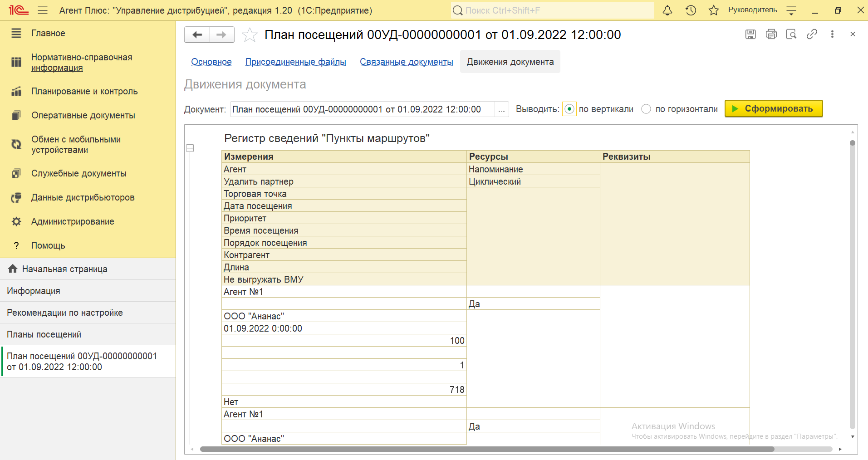This screenshot has width=868, height=460.
Task: Click the cell with value 718
Action: click(344, 390)
